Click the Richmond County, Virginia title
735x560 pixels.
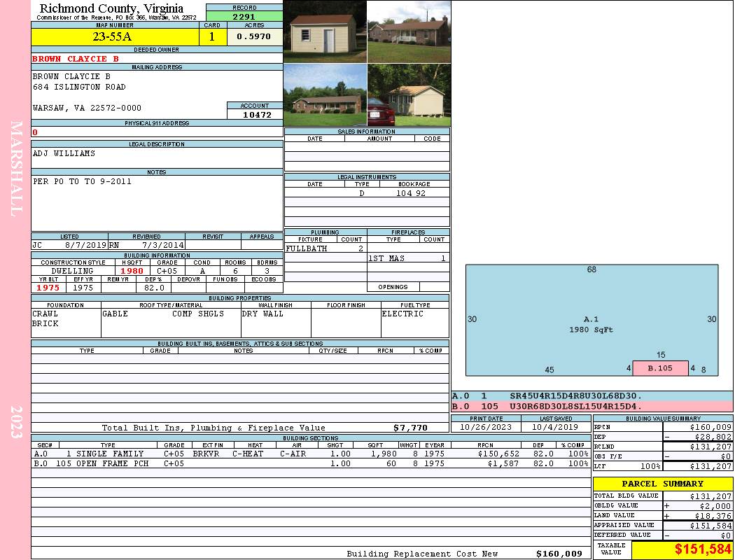(x=111, y=8)
